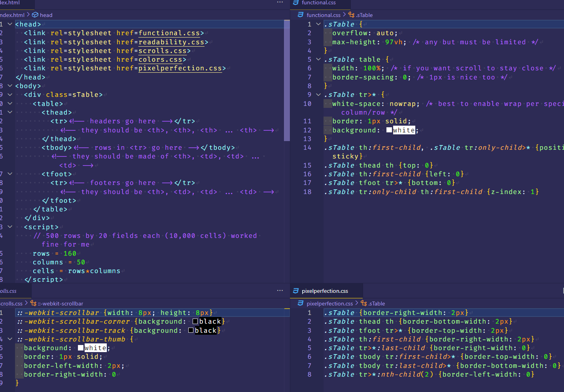The image size is (564, 392).
Task: Click line number 12 in functional.css
Action: pyautogui.click(x=307, y=130)
